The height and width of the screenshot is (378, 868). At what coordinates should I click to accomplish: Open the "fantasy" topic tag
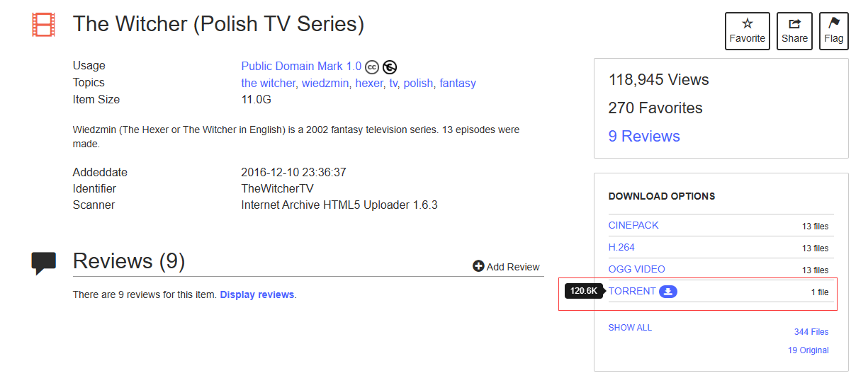point(458,83)
